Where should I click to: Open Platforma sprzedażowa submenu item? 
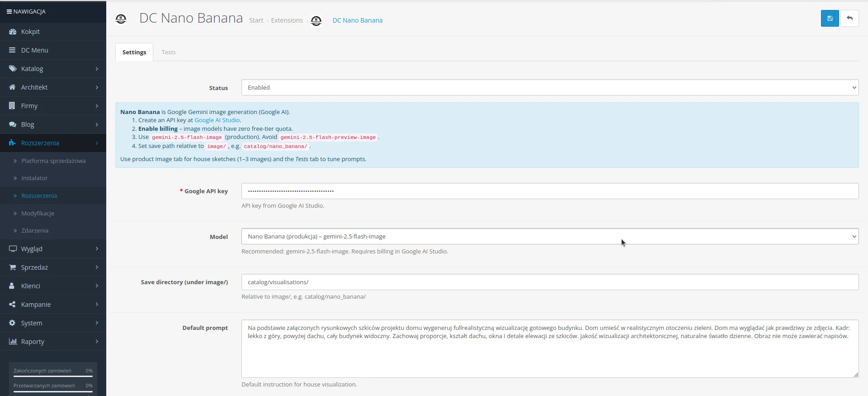pos(53,161)
